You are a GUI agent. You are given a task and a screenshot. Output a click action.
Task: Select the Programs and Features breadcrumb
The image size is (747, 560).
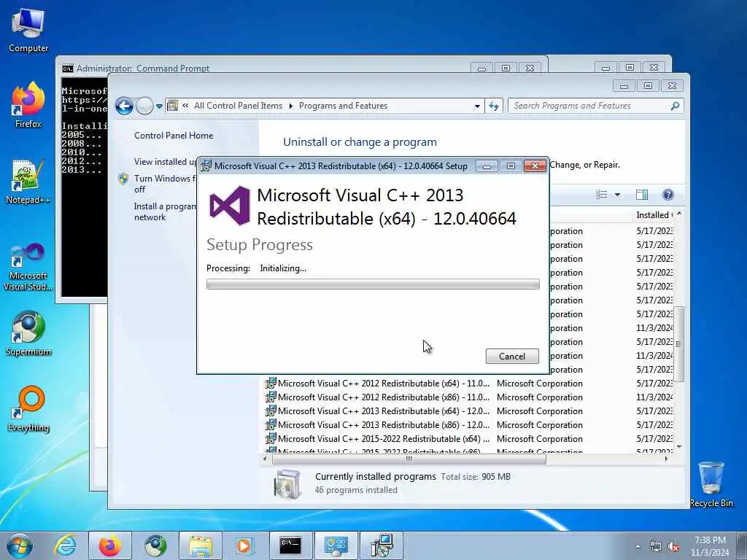(x=343, y=106)
